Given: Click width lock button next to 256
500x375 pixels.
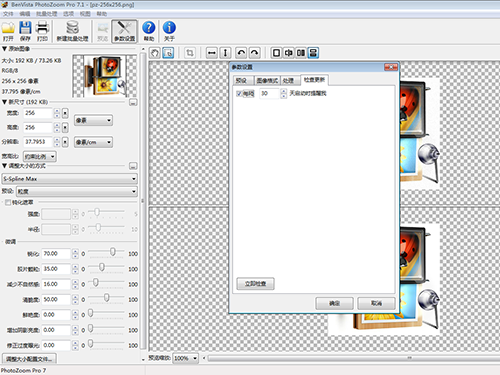Looking at the screenshot, I should coord(65,113).
